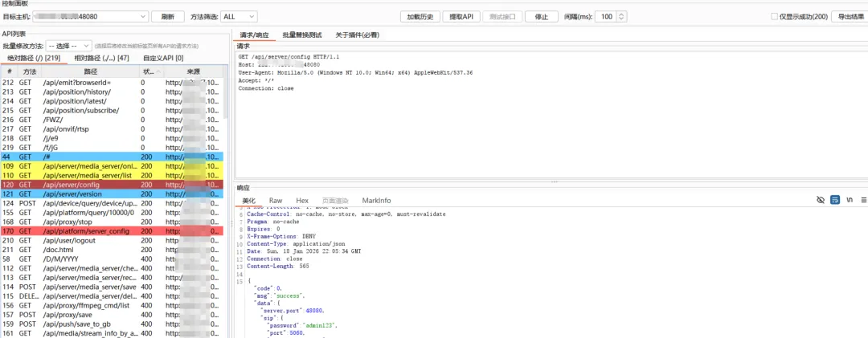
Task: Enable the 仅显示成功(200) checkbox
Action: (775, 17)
